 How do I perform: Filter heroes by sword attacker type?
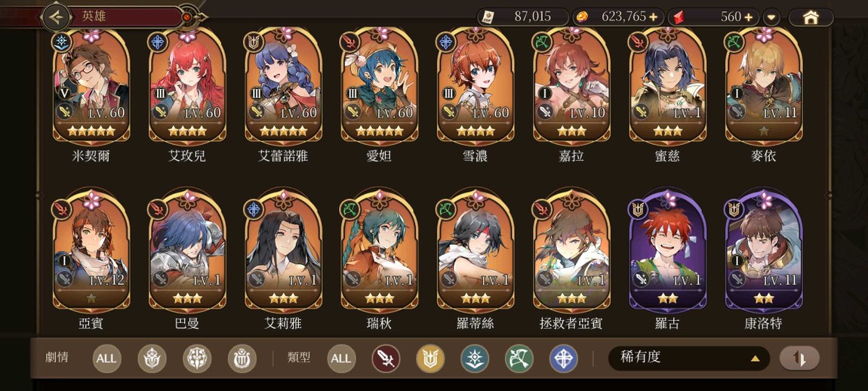pyautogui.click(x=386, y=359)
